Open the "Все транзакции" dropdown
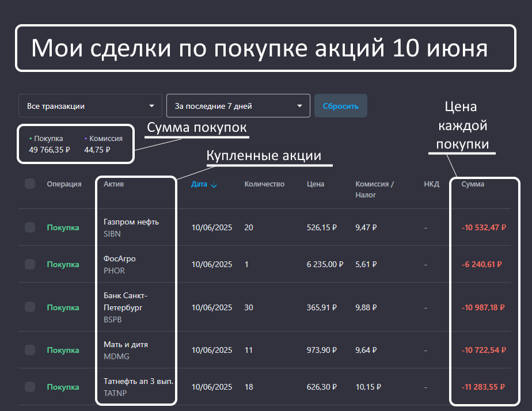This screenshot has height=411, width=532. pos(90,106)
